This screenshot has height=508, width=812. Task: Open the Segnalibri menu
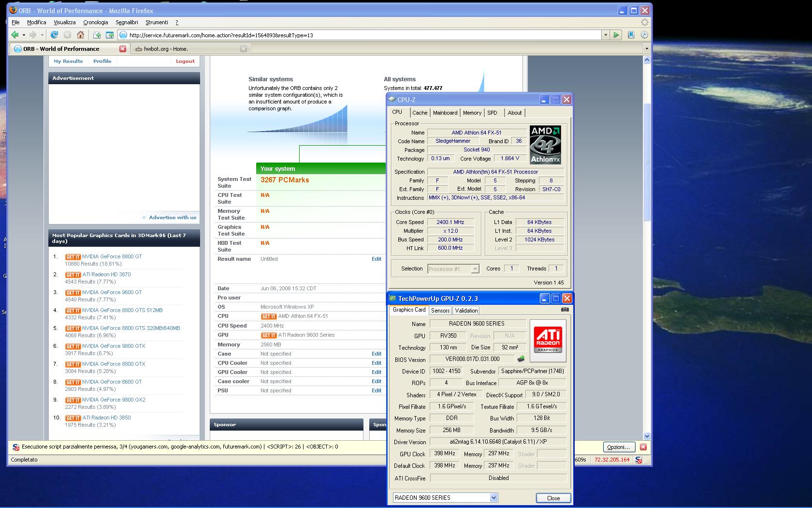pos(127,22)
